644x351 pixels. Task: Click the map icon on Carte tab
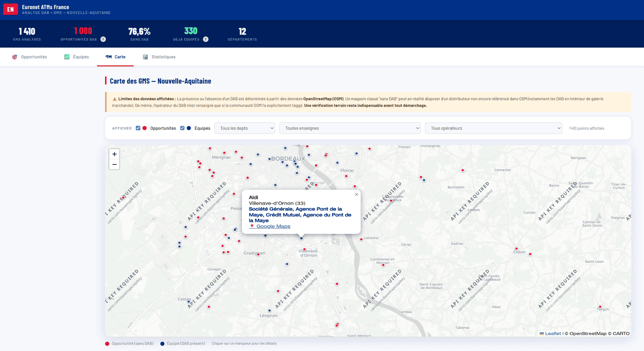click(109, 57)
